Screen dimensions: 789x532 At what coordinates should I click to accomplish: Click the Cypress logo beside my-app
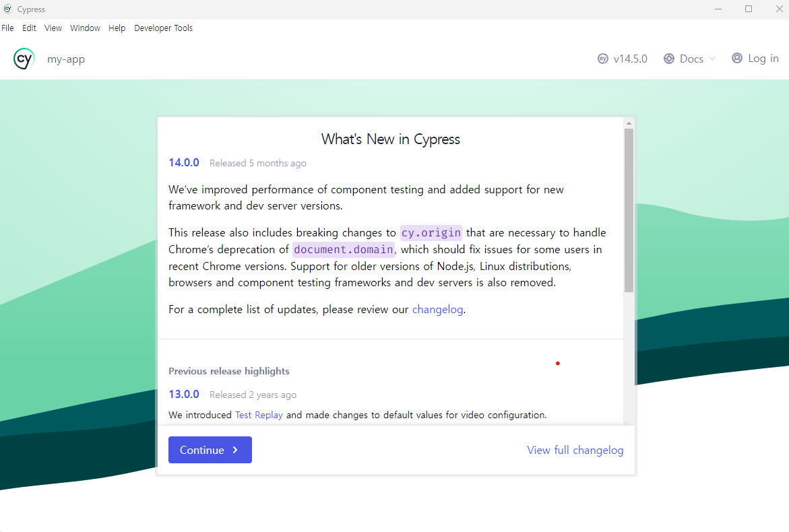coord(24,59)
